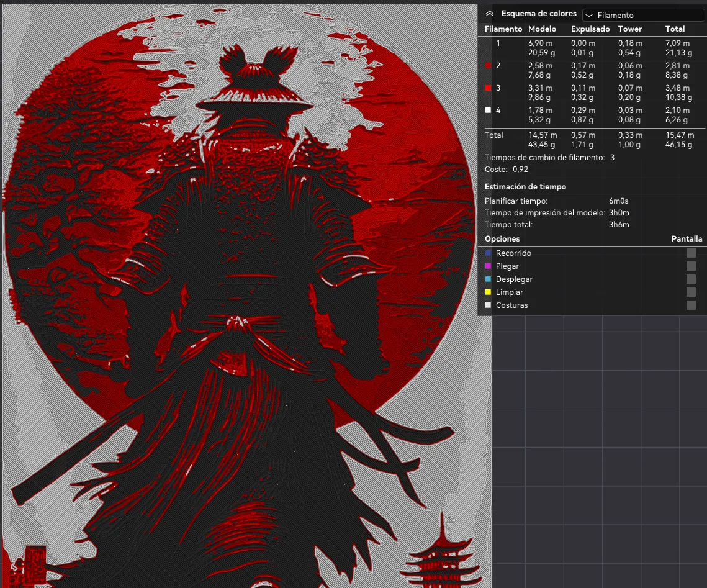Click the 1,71 g total expulsado weight
707x588 pixels.
(x=582, y=145)
